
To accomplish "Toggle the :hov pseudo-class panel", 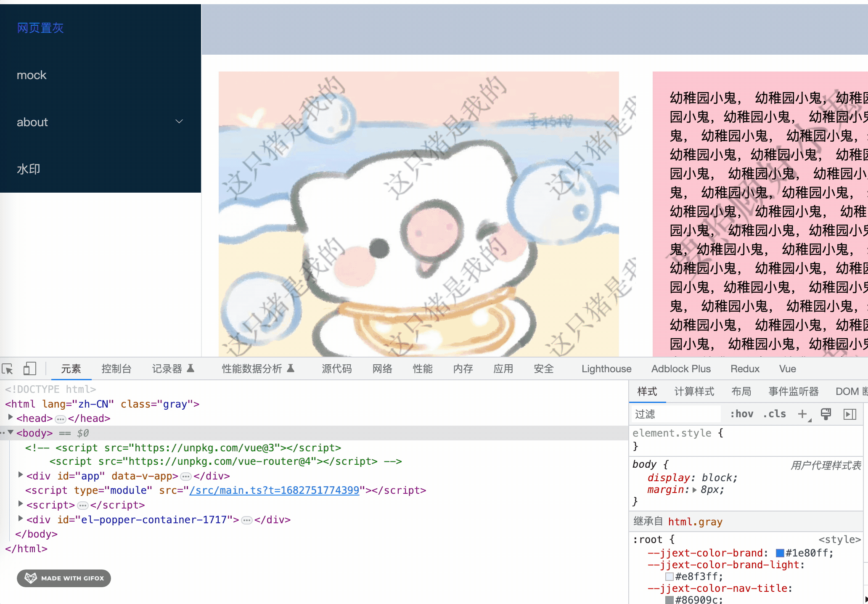I will tap(741, 414).
